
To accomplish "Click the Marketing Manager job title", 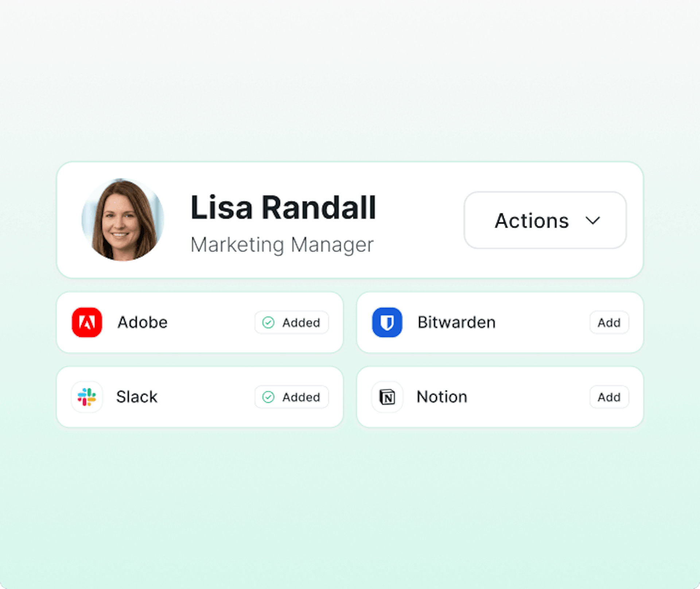I will coord(282,245).
